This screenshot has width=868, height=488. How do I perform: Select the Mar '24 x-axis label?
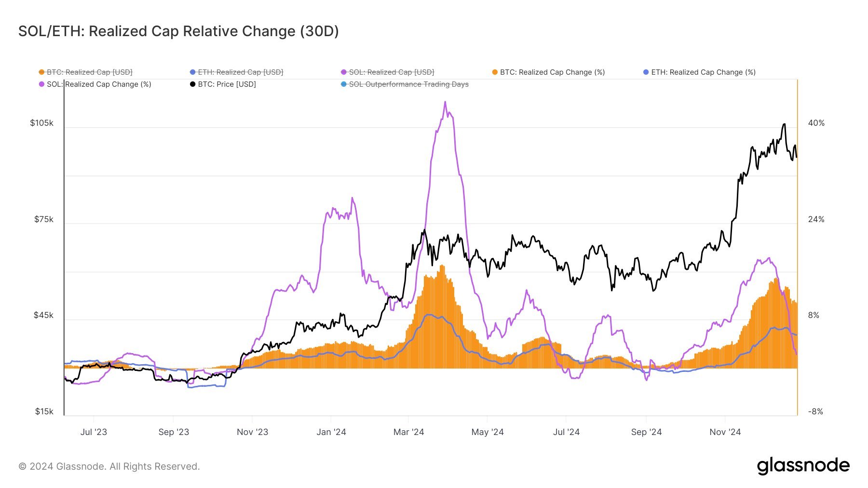coord(408,432)
